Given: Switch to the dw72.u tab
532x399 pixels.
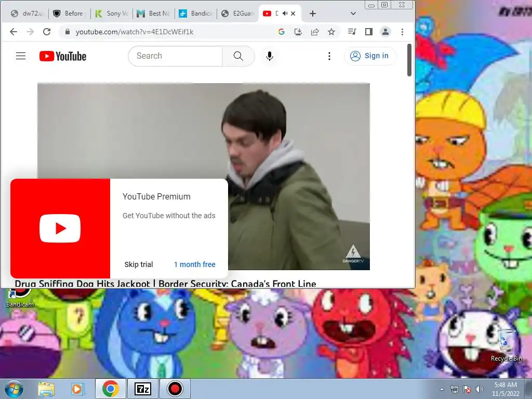Looking at the screenshot, I should (x=28, y=14).
